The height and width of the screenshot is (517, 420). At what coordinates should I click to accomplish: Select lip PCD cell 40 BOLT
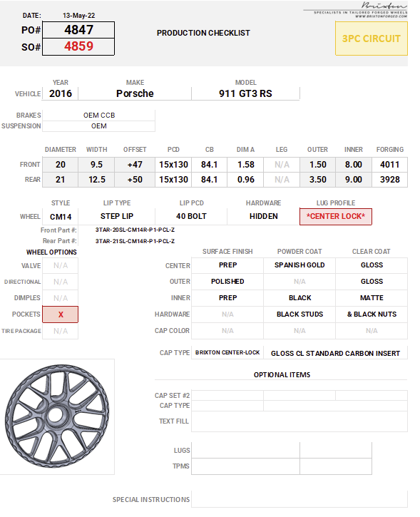point(191,217)
